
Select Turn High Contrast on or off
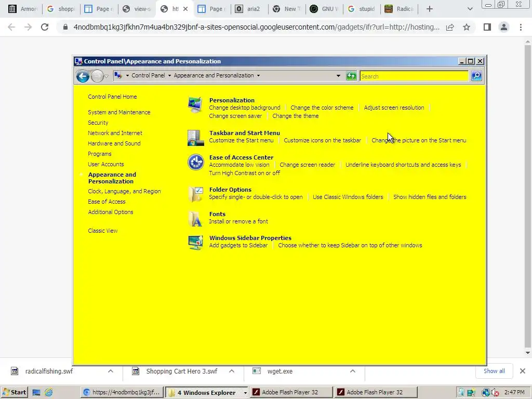pos(244,173)
